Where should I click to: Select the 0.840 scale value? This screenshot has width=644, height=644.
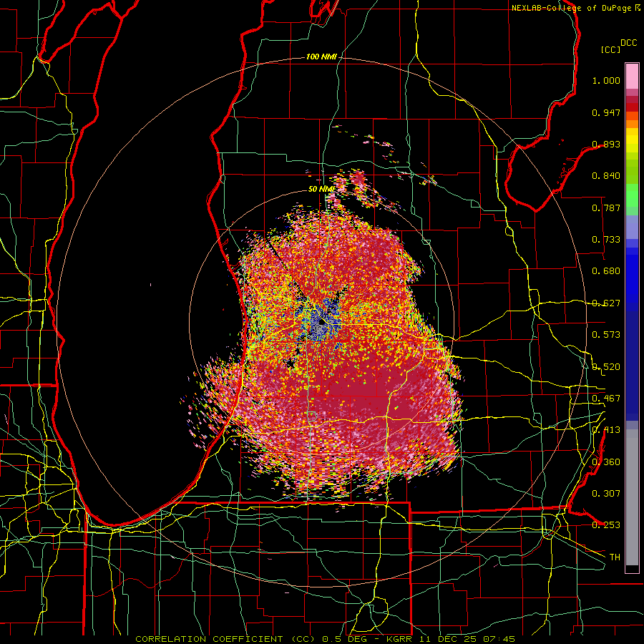pyautogui.click(x=606, y=176)
